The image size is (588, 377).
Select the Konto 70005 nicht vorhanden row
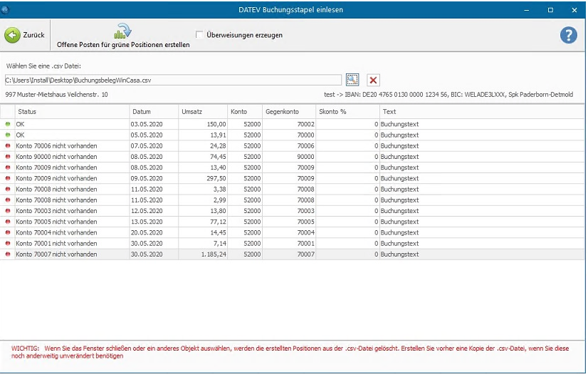tap(56, 222)
